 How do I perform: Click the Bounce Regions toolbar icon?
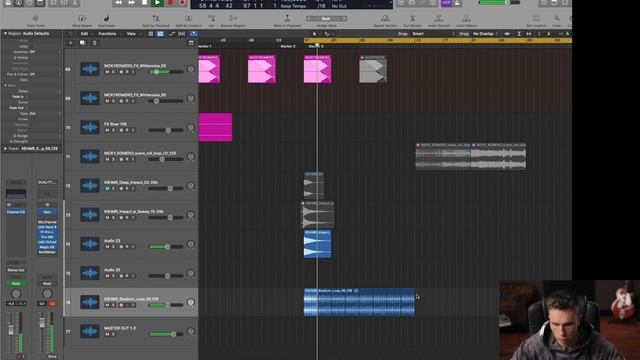(233, 18)
